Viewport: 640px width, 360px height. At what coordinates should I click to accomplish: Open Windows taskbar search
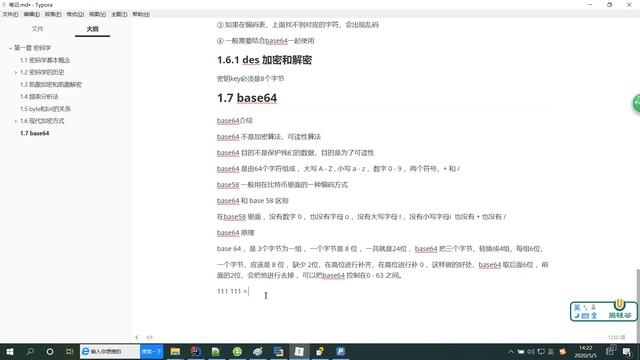click(x=30, y=351)
